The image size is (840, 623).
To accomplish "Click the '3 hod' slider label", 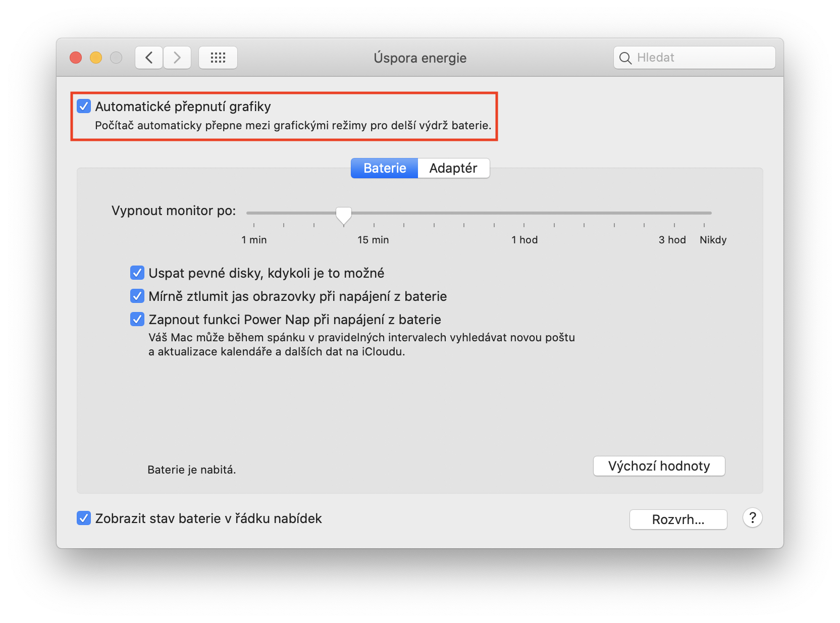I will (x=672, y=240).
